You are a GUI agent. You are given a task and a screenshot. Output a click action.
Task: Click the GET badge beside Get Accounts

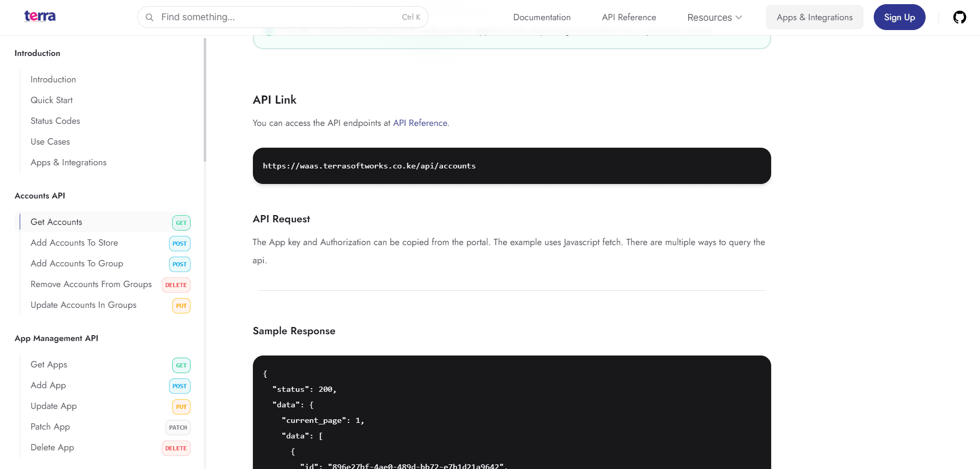pos(181,223)
